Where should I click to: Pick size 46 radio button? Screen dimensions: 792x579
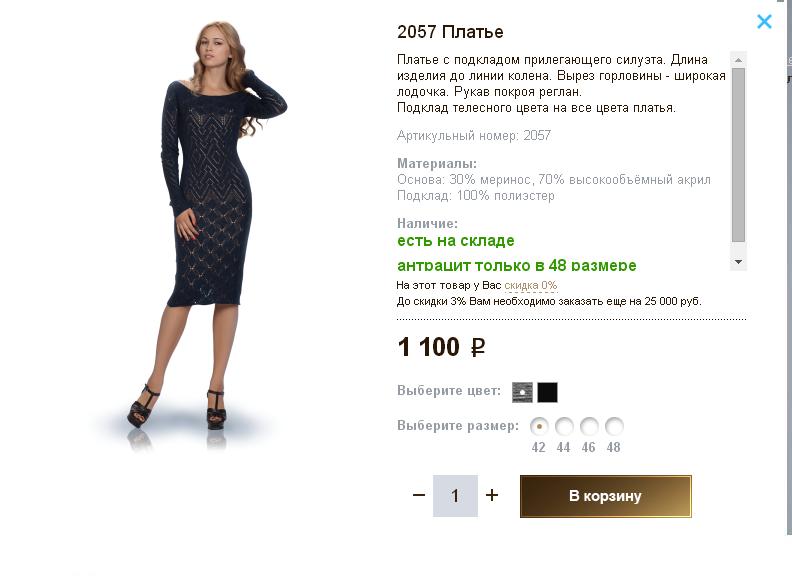click(x=589, y=426)
